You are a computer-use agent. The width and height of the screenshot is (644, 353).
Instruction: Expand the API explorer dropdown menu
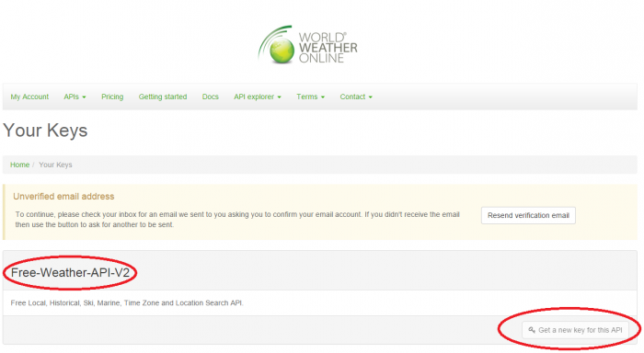click(258, 97)
